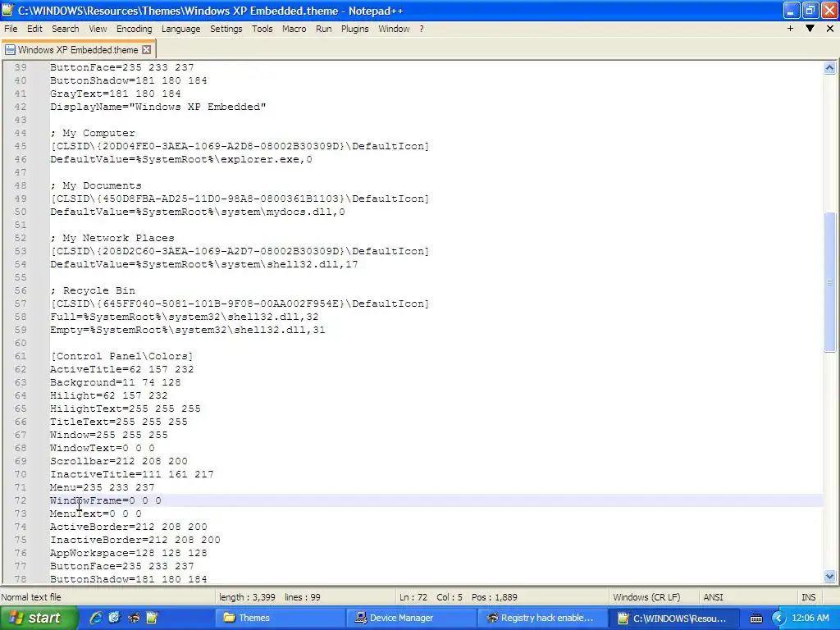Click line number 56 in margin
Viewport: 840px width, 630px height.
coord(21,290)
